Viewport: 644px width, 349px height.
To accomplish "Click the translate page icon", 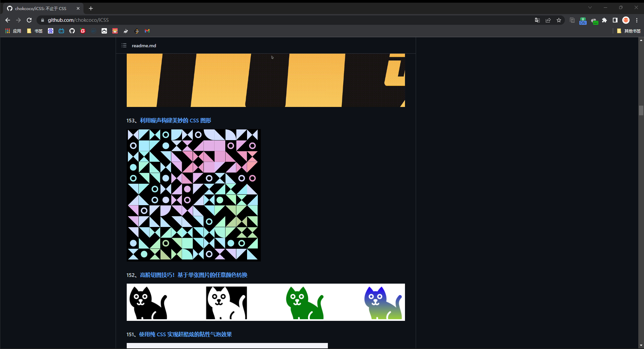I will pos(537,20).
